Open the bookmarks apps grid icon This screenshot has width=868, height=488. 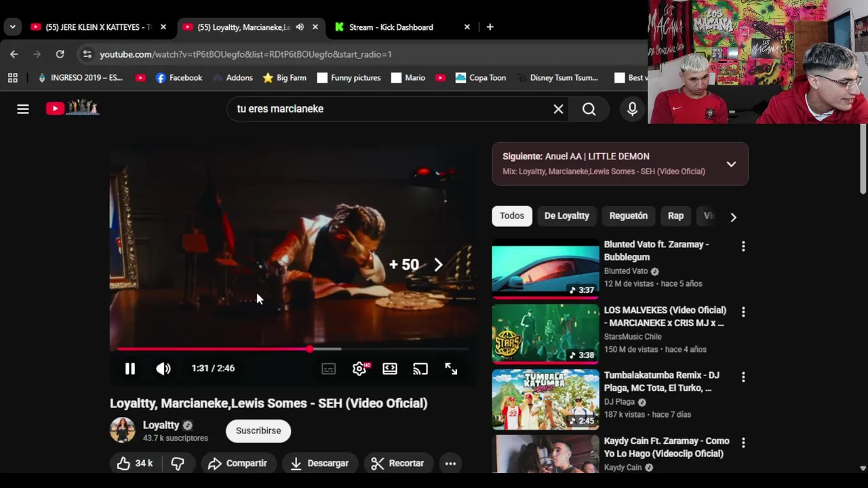pyautogui.click(x=12, y=78)
